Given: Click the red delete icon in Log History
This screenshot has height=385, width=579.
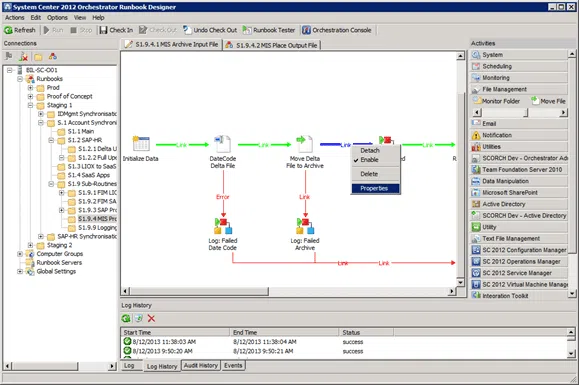Looking at the screenshot, I should 151,318.
